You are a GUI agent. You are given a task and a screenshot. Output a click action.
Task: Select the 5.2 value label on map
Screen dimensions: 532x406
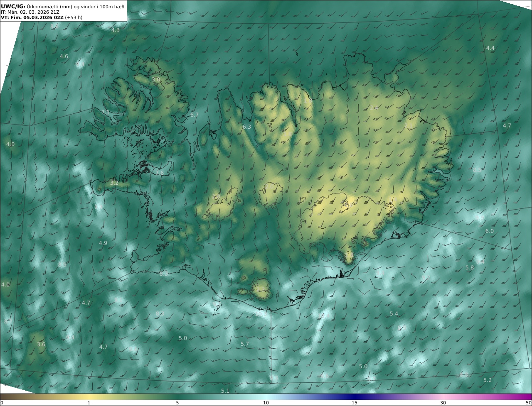click(488, 380)
